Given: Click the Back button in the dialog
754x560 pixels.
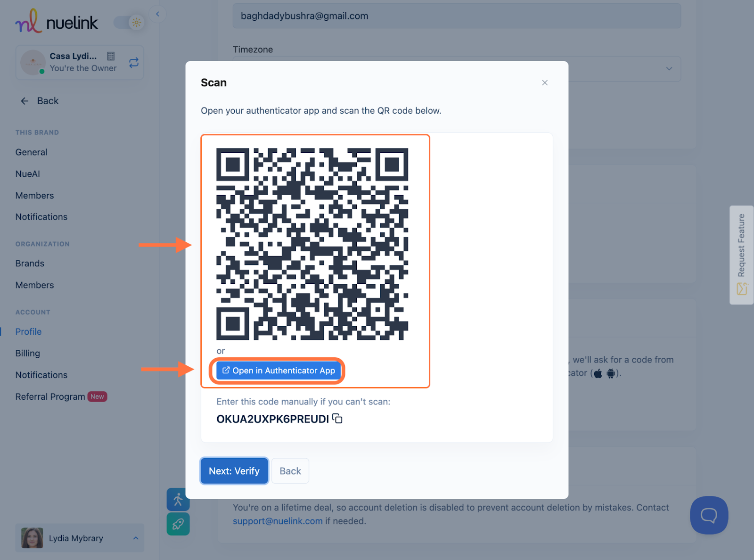Looking at the screenshot, I should coord(290,471).
